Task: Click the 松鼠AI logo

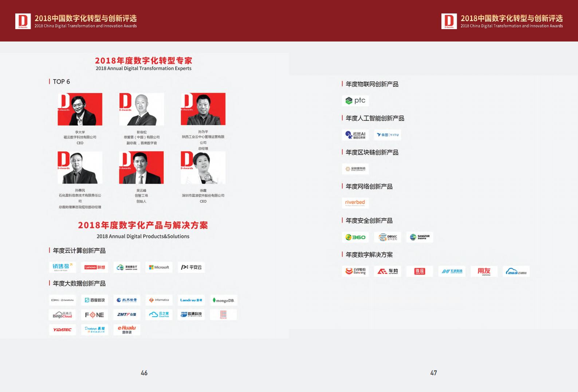Action: pyautogui.click(x=355, y=135)
